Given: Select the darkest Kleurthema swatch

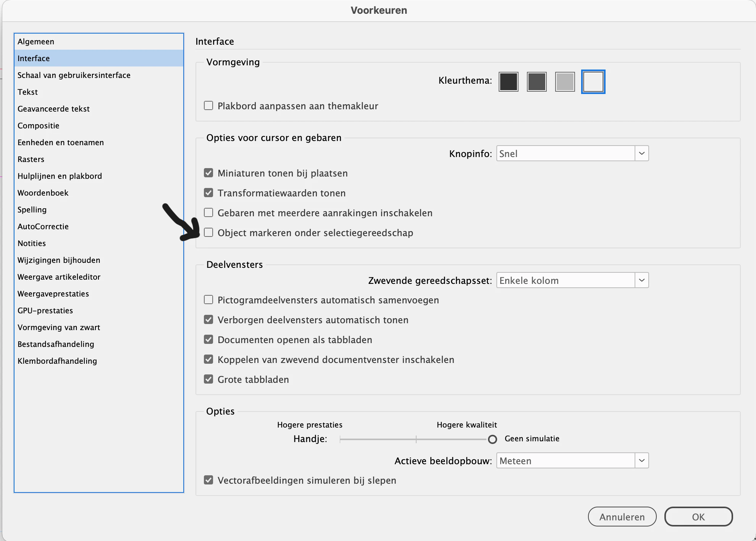Looking at the screenshot, I should [508, 82].
